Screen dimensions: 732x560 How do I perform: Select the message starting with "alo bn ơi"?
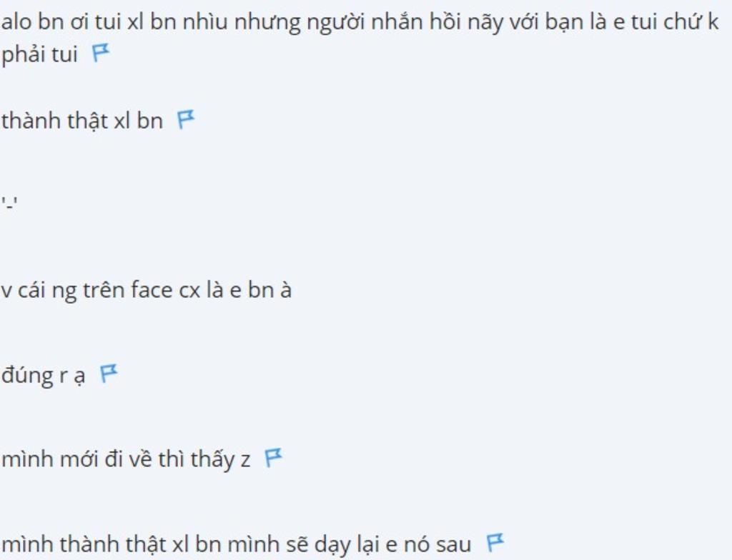click(x=360, y=39)
